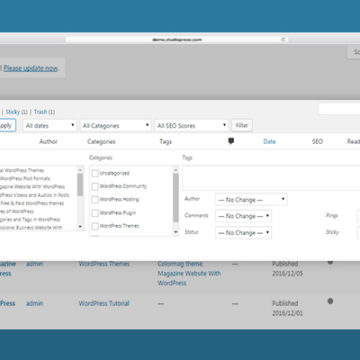Click the Categories column header

coord(101,142)
